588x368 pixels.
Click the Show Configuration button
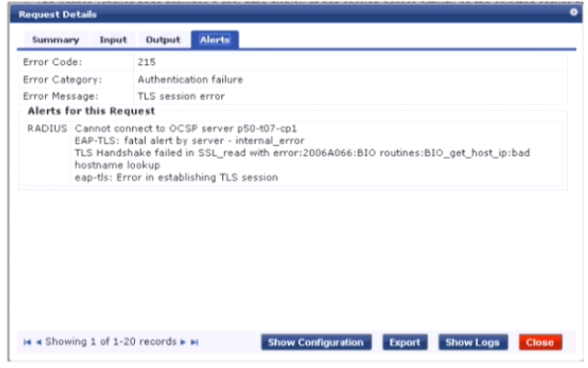point(316,342)
